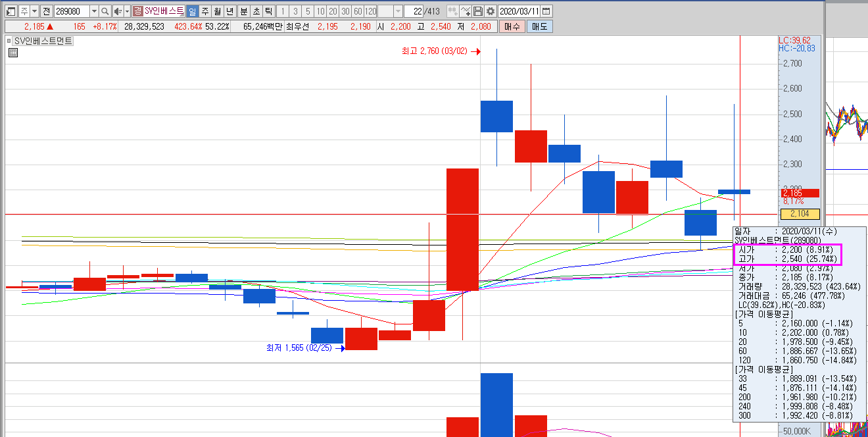Select the 120 interval button
The image size is (868, 437).
point(370,11)
